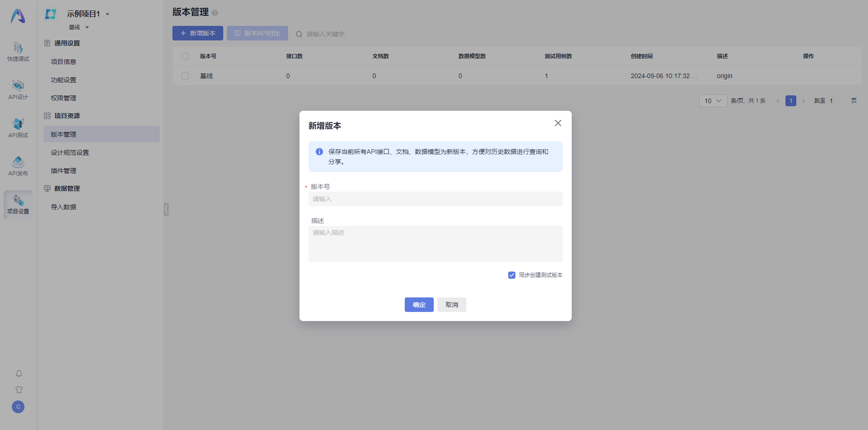Click the origin description cell
Screen dimensions: 868x430
pos(725,76)
